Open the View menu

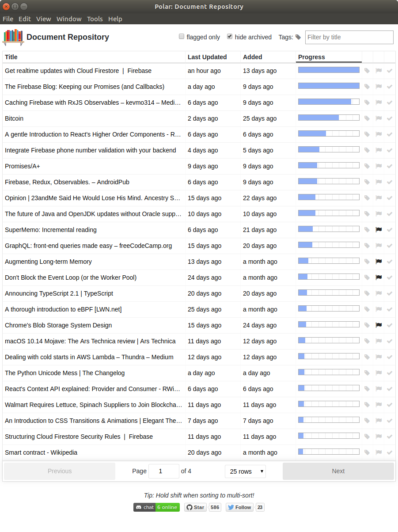[x=44, y=19]
